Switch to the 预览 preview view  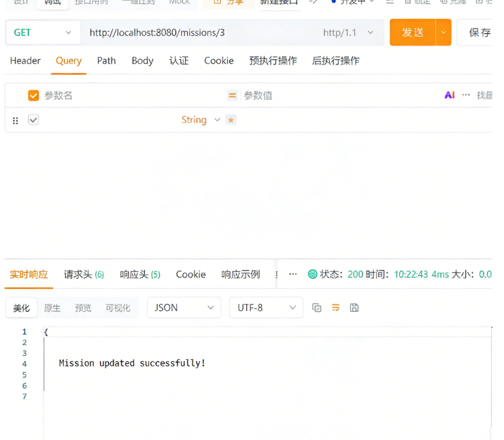[x=83, y=308]
